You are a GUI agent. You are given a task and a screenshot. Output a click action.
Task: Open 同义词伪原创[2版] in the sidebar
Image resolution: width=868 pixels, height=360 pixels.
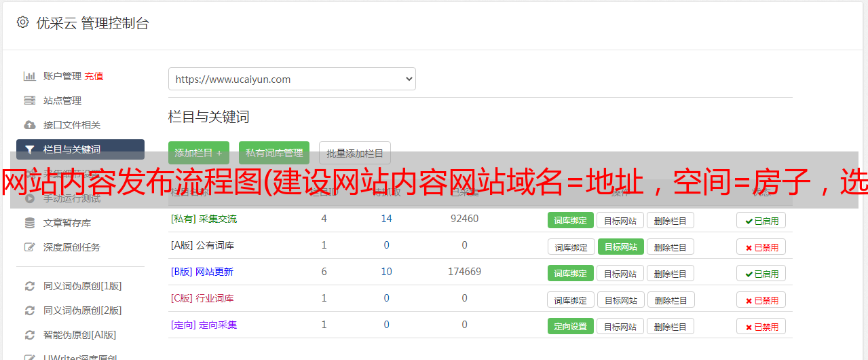pos(83,310)
